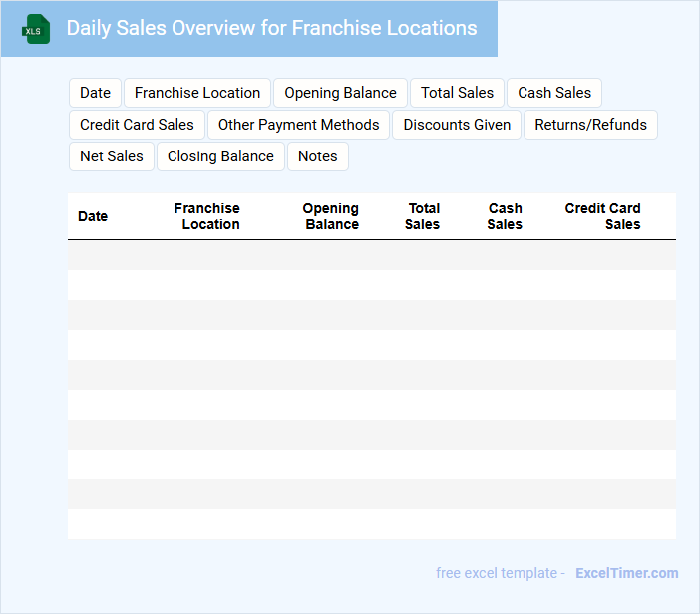Open the ExcelTimer.com link

pyautogui.click(x=626, y=573)
